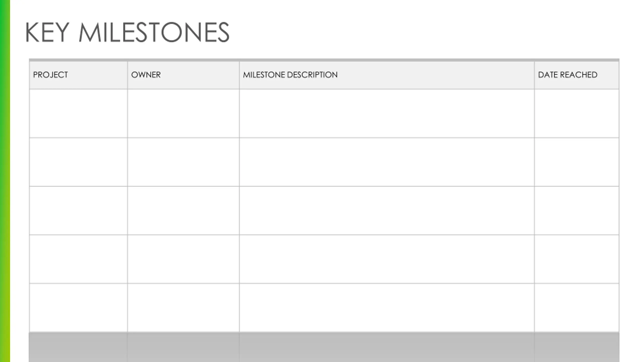Click the green vertical accent bar
Image resolution: width=644 pixels, height=362 pixels.
[x=5, y=181]
